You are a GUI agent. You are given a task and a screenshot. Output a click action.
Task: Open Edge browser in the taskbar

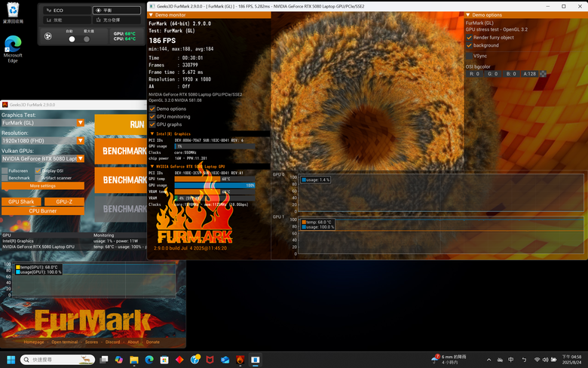point(149,360)
